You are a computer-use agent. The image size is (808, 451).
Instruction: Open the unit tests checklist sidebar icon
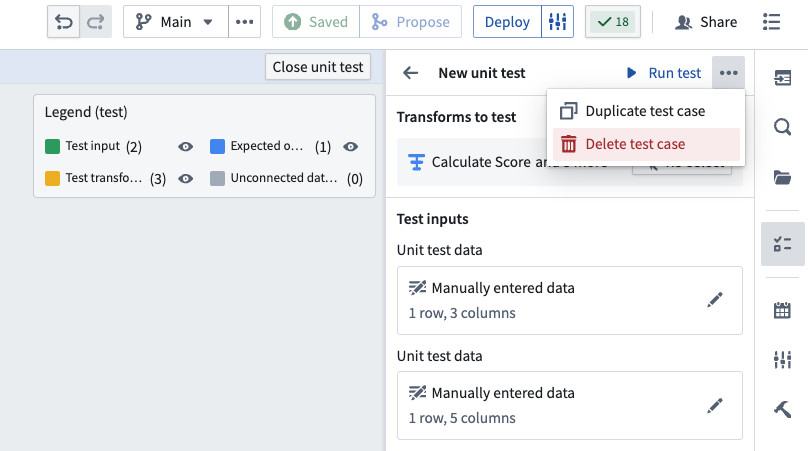pyautogui.click(x=783, y=244)
